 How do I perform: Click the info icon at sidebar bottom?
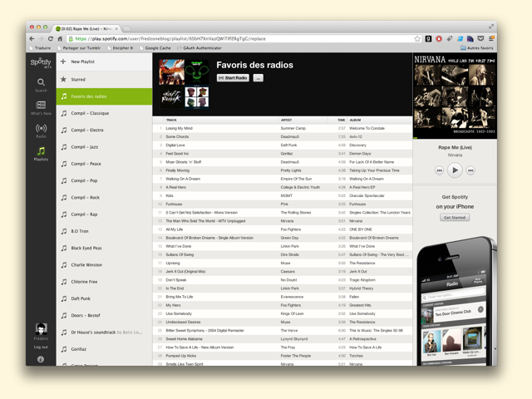pos(41,359)
